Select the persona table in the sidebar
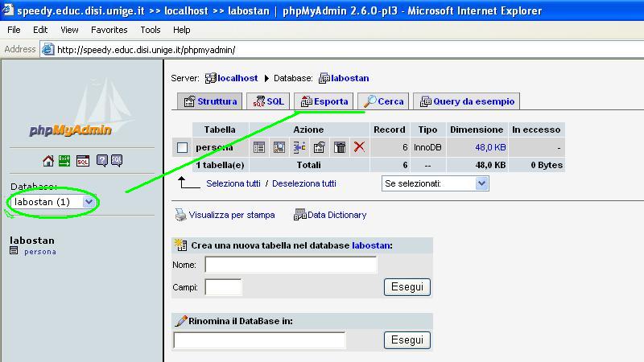 point(40,252)
